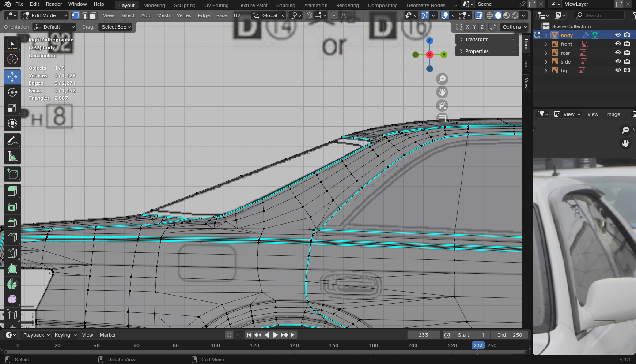Toggle visibility of the body object
The width and height of the screenshot is (636, 364).
click(618, 35)
